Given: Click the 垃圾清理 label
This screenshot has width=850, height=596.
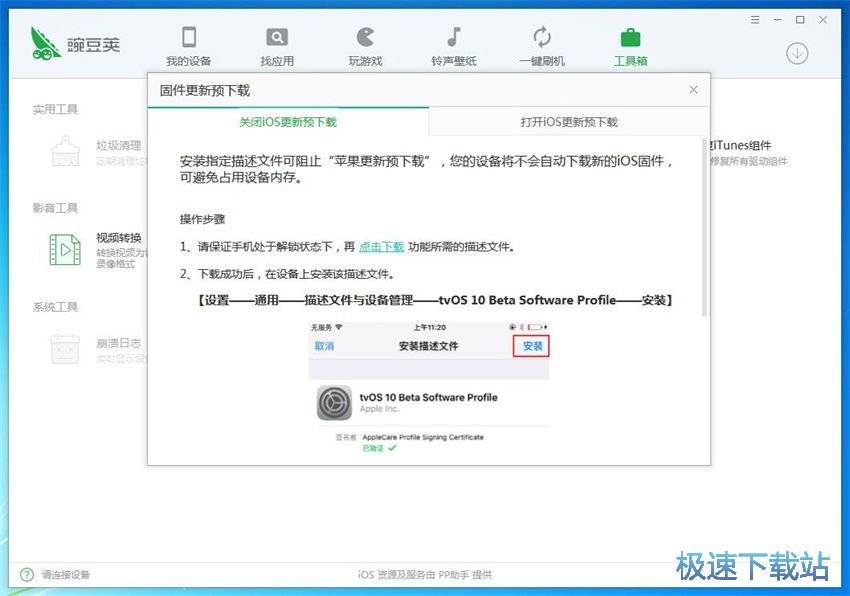Looking at the screenshot, I should coord(119,145).
